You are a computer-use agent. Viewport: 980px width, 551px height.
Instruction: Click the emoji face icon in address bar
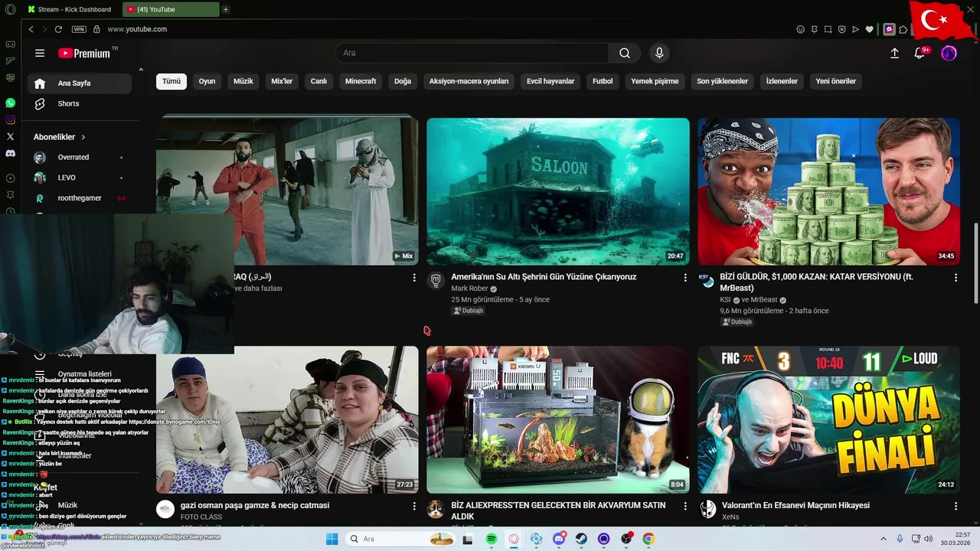[x=801, y=29]
